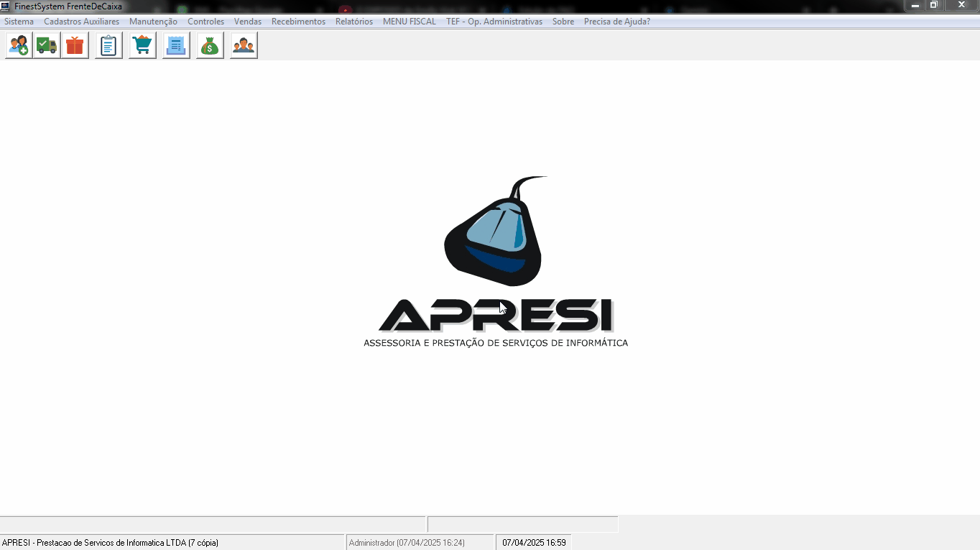Open the Cadastros Auxiliares menu
The width and height of the screenshot is (980, 550).
coord(81,22)
